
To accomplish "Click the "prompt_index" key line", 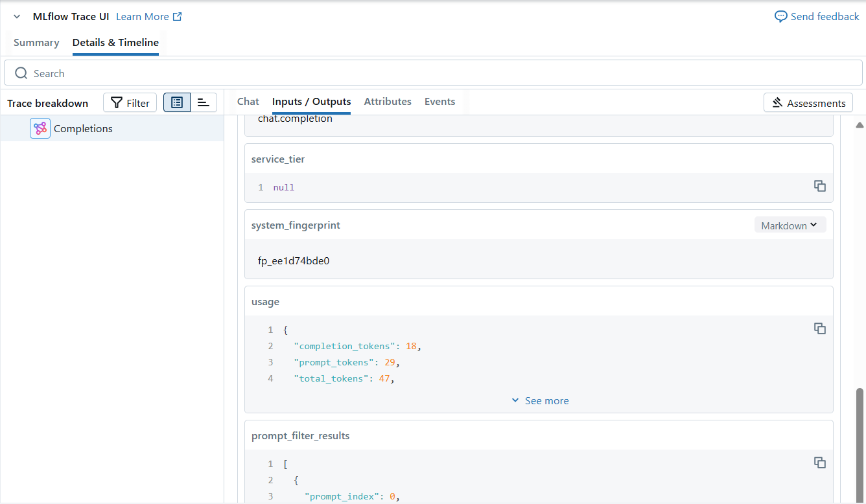I will tap(351, 496).
